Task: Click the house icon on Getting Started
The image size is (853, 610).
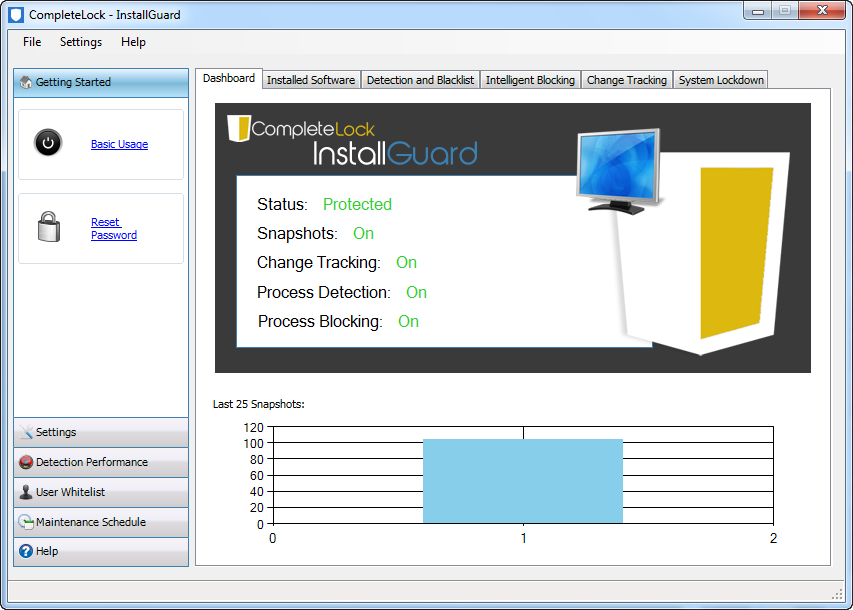Action: [x=26, y=82]
